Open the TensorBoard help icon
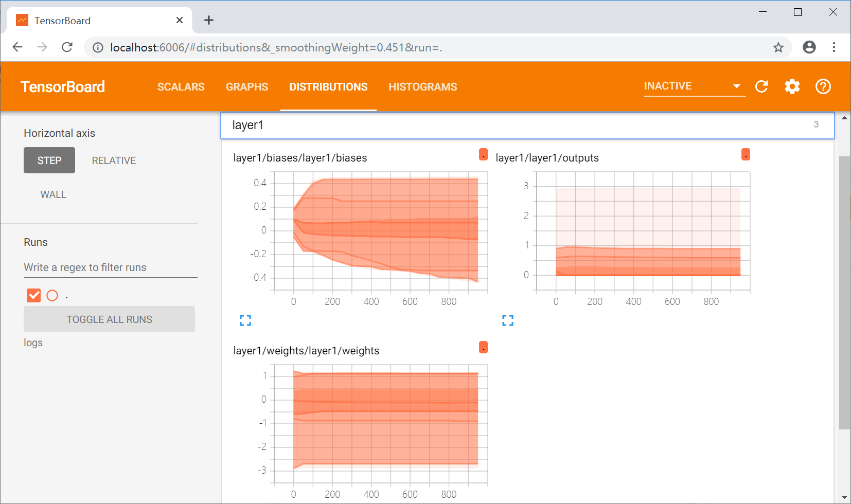The width and height of the screenshot is (851, 504). [823, 86]
